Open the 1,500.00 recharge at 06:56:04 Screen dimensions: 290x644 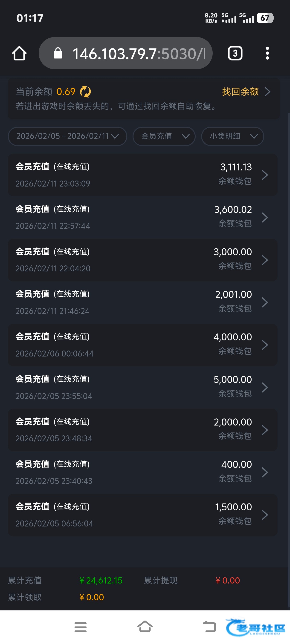pos(143,515)
